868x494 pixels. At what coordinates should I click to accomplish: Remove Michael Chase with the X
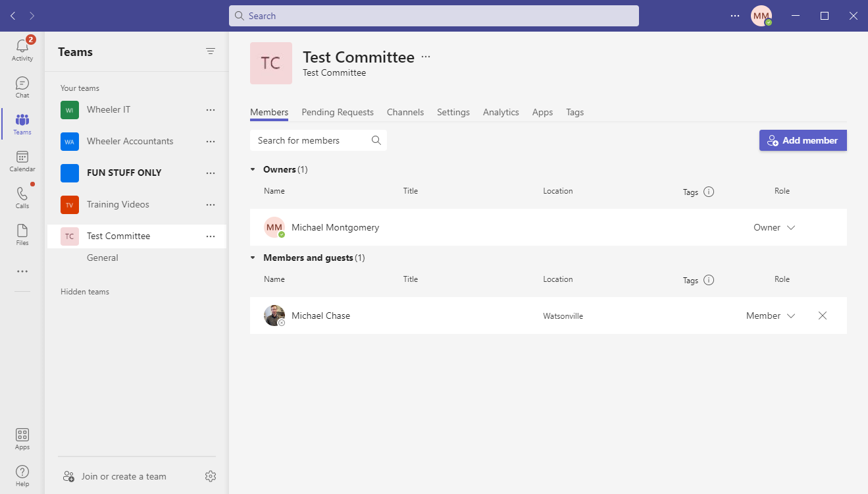(x=823, y=316)
